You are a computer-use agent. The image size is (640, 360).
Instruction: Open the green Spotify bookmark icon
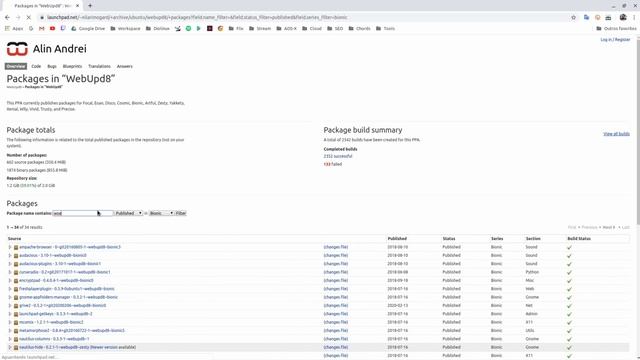click(188, 29)
